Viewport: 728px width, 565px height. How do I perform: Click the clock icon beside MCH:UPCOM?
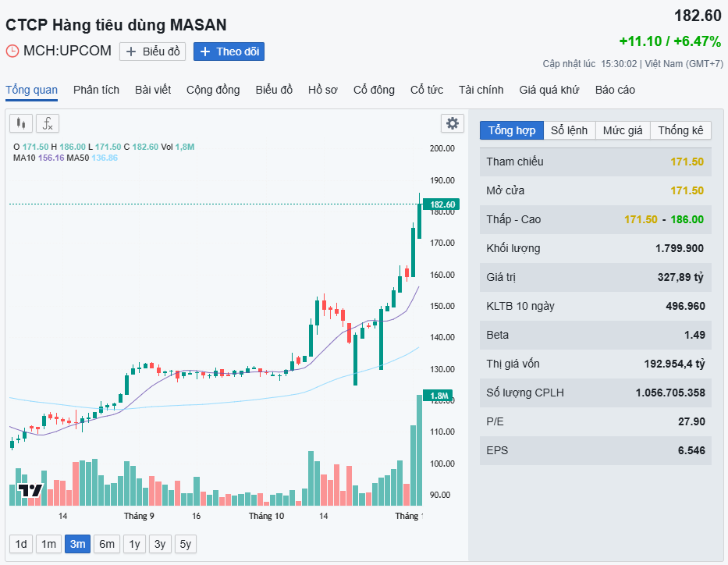click(12, 52)
